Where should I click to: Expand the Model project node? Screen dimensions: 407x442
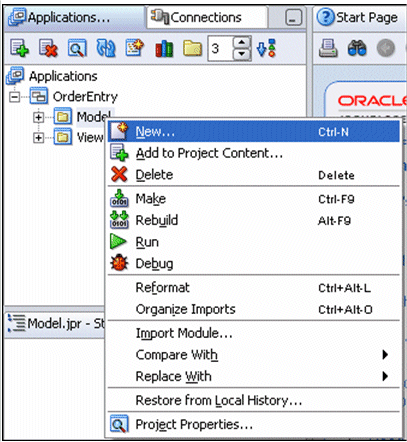[38, 117]
